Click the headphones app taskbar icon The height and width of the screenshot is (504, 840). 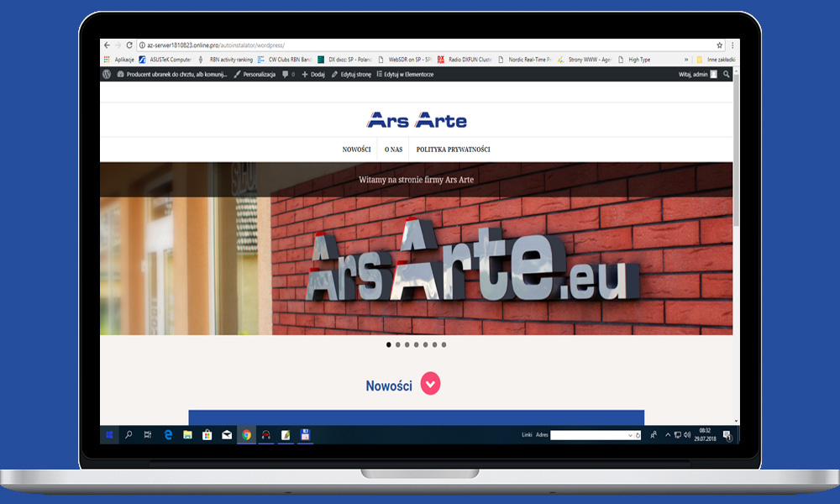[x=265, y=435]
